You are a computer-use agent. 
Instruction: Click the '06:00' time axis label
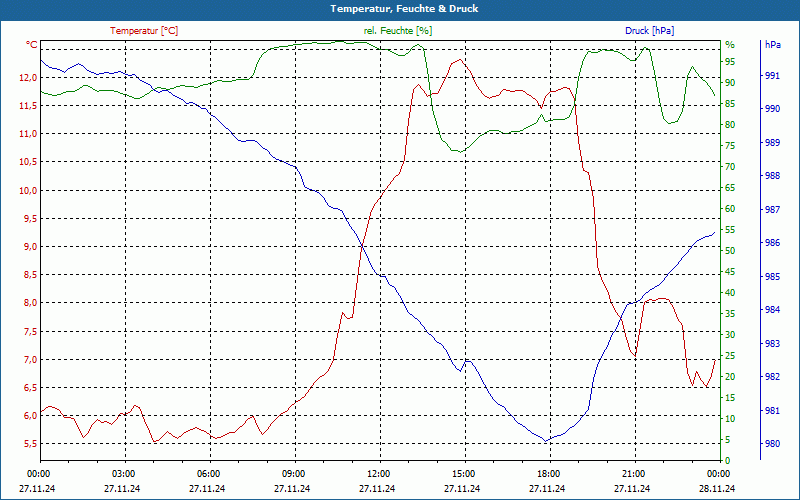[208, 473]
